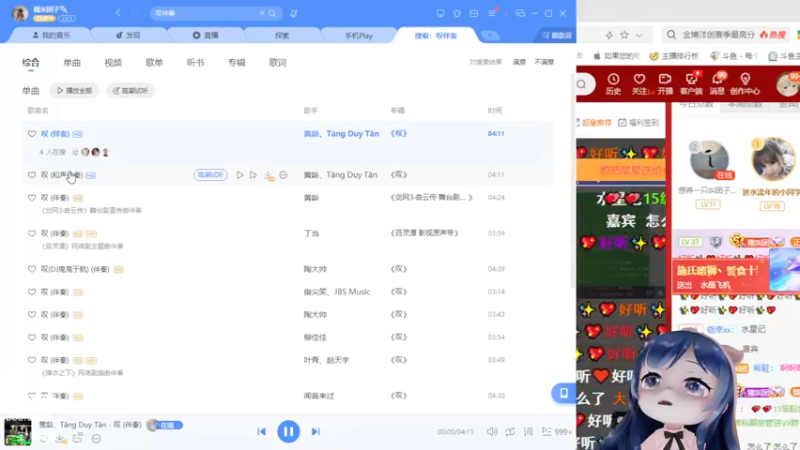Select the 歌单 results category
Viewport: 800px width, 450px height.
(154, 62)
